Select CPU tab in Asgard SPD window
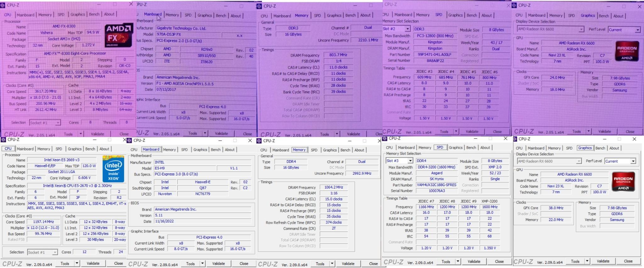 click(x=389, y=148)
